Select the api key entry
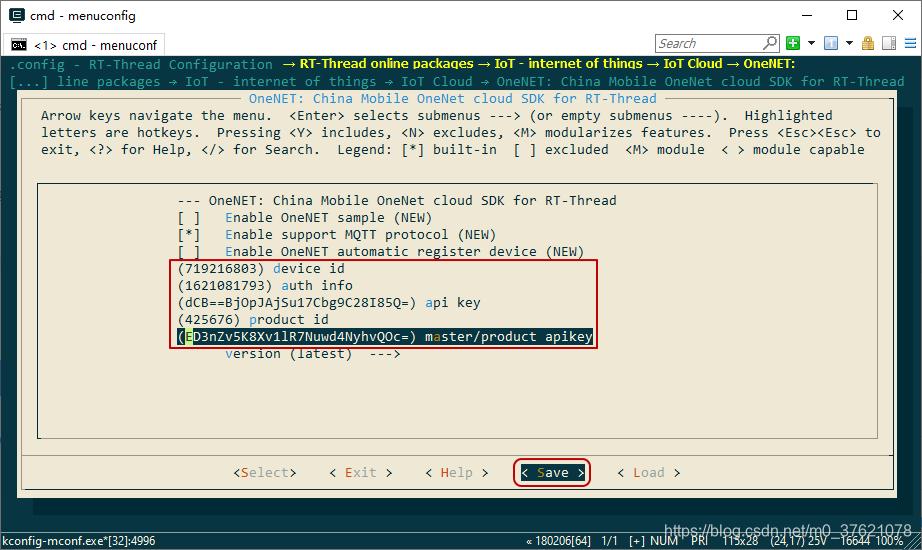 329,303
